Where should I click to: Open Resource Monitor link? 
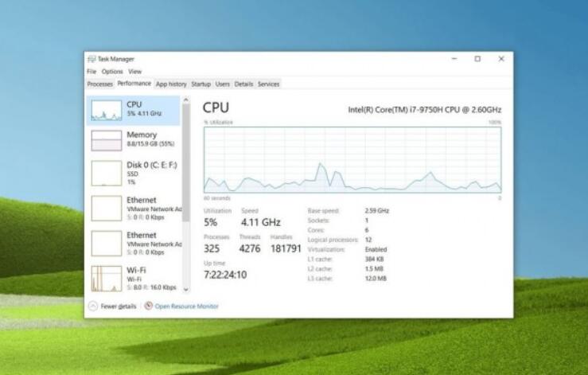186,307
